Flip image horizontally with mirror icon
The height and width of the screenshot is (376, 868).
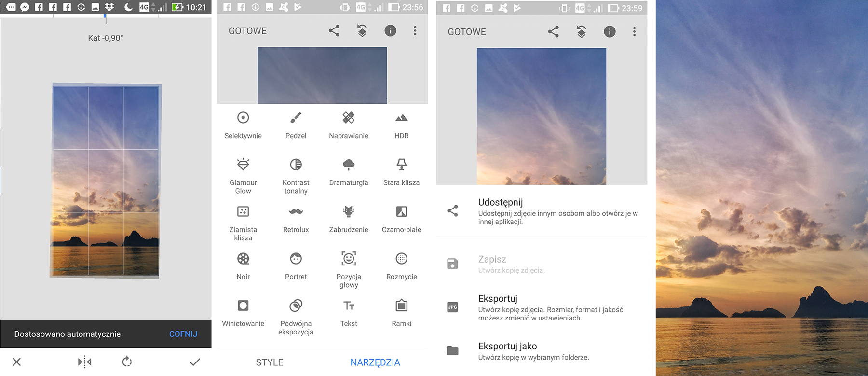[84, 362]
